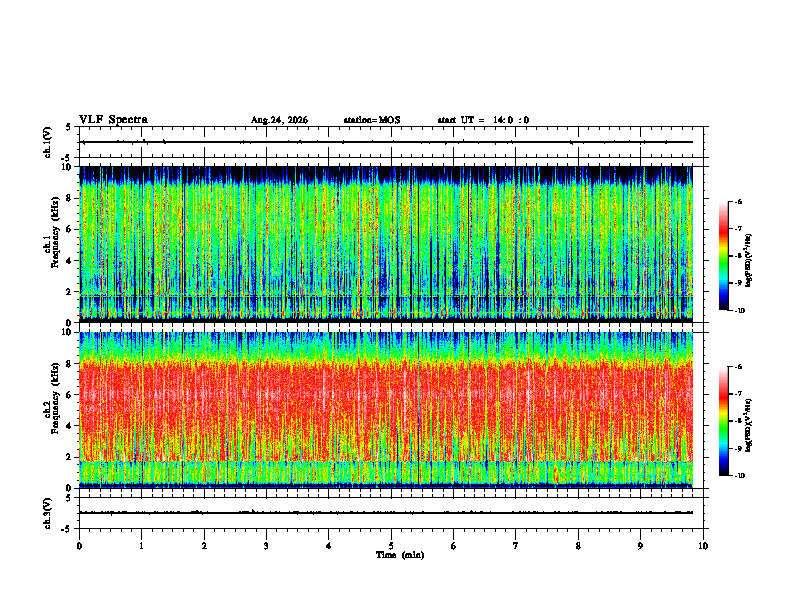Screen dimensions: 792x612
Task: Click the 10 kHz tick of ch.1 axis
Action: pyautogui.click(x=70, y=167)
